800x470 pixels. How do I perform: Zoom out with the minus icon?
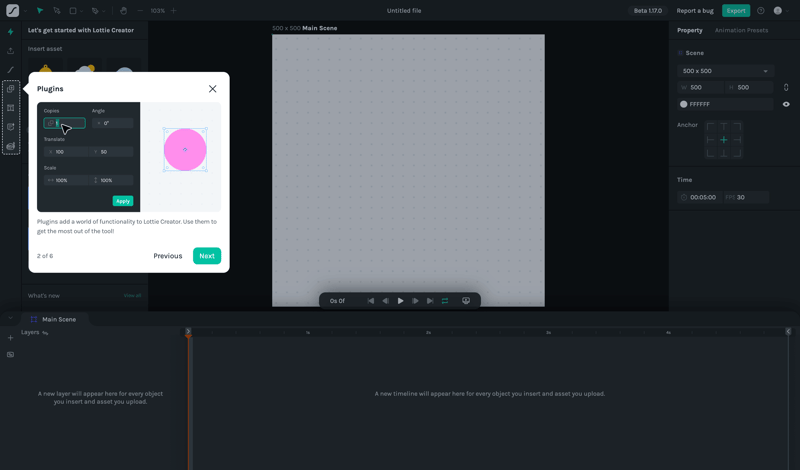tap(140, 10)
